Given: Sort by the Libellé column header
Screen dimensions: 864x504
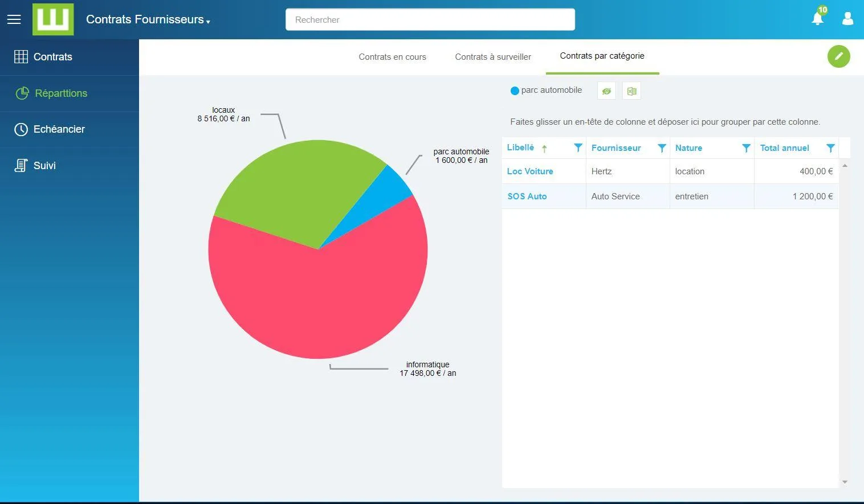Looking at the screenshot, I should (520, 147).
